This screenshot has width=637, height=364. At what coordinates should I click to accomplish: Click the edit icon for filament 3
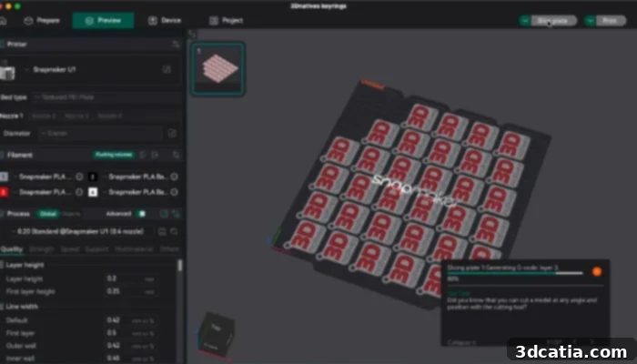click(x=80, y=192)
